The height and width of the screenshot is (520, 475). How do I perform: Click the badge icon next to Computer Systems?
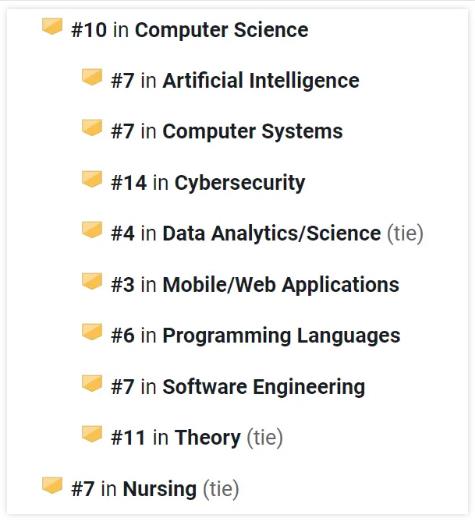click(x=92, y=128)
